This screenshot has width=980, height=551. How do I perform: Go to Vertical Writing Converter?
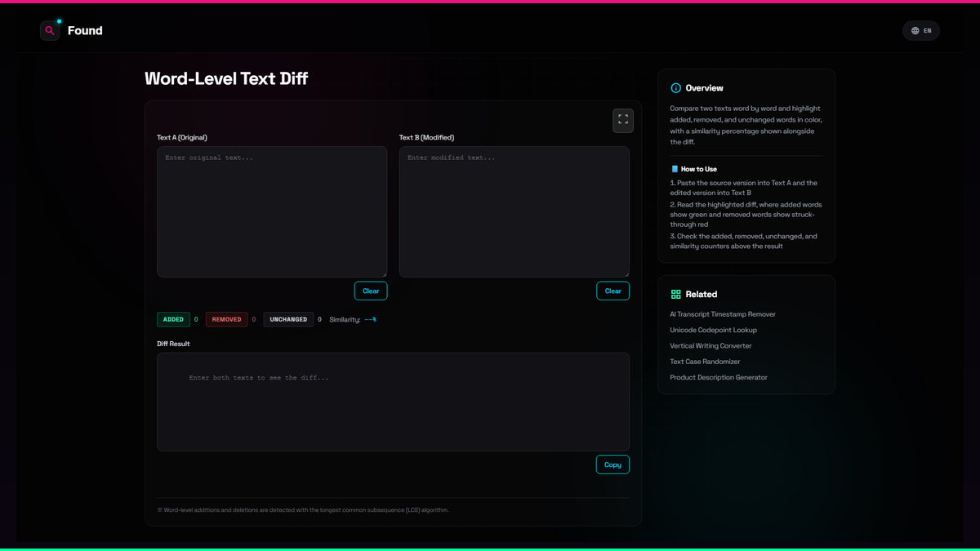tap(710, 346)
